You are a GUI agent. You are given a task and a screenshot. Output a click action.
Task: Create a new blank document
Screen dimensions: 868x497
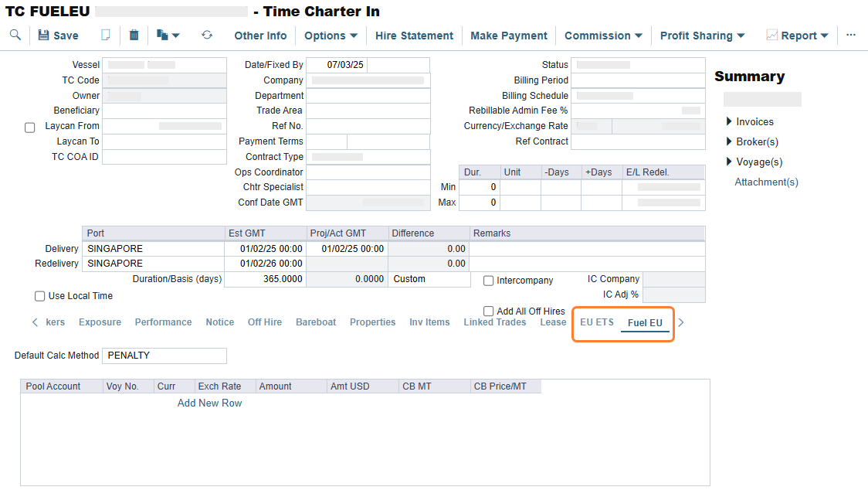click(106, 36)
